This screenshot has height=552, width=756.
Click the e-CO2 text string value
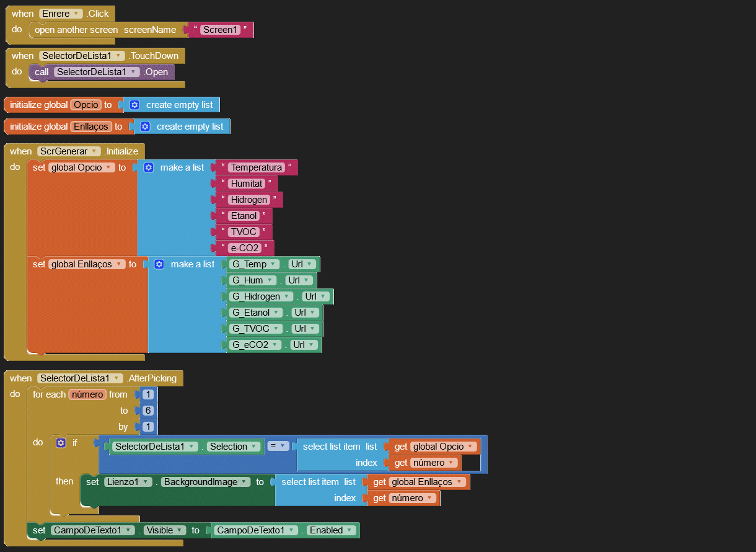(244, 248)
